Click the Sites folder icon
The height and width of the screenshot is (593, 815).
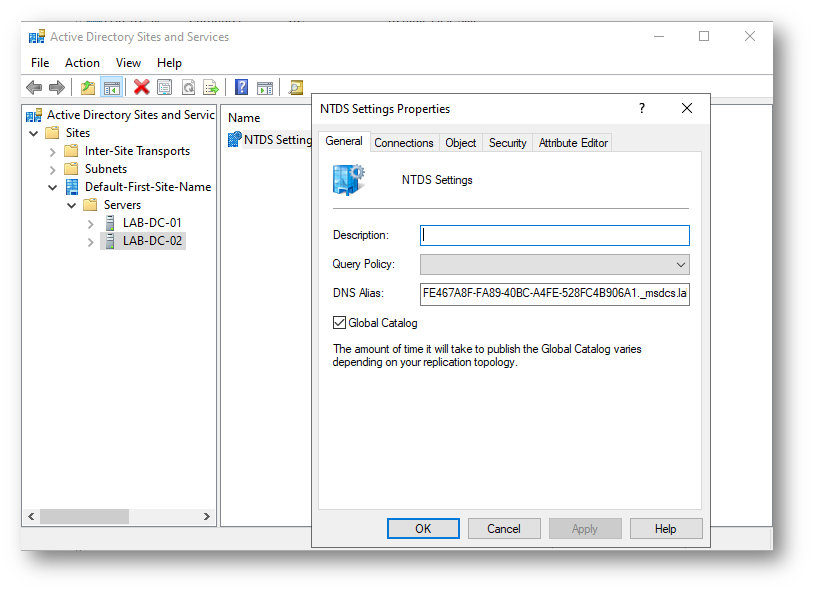52,133
